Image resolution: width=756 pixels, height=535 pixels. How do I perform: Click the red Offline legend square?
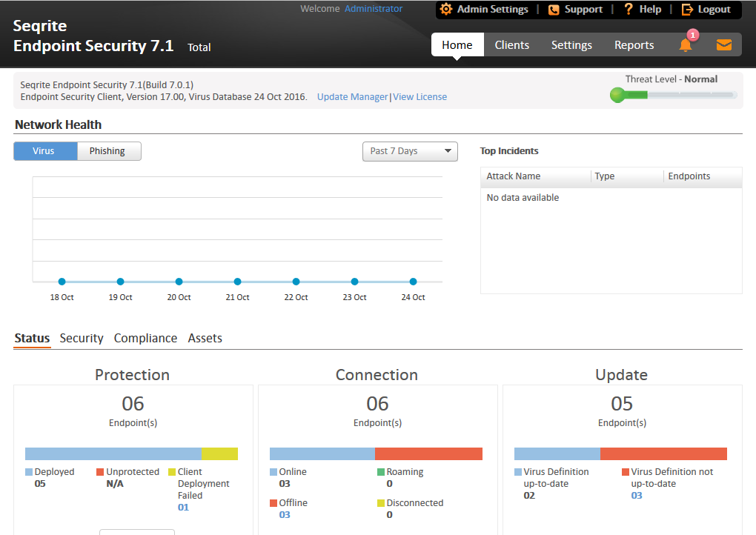pyautogui.click(x=273, y=503)
